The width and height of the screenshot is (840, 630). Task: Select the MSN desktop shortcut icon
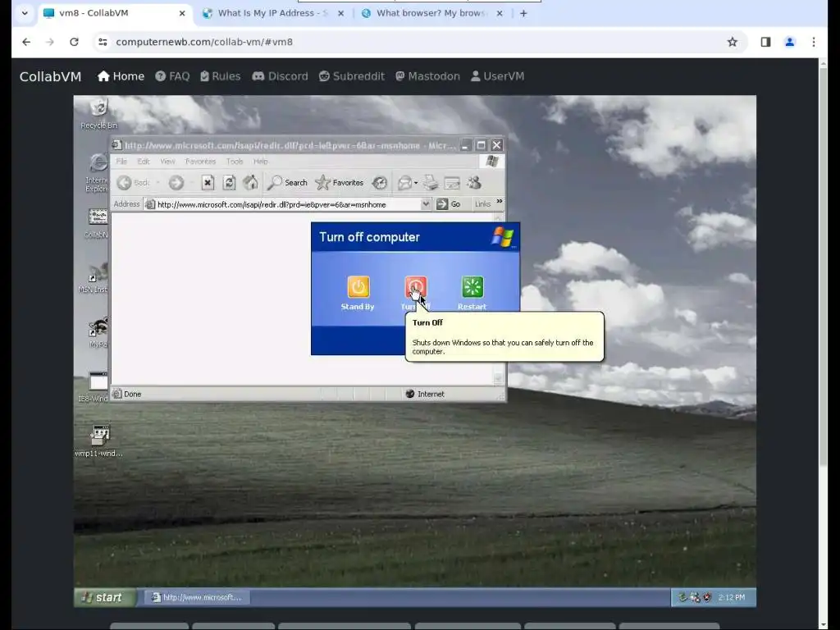[x=94, y=277]
